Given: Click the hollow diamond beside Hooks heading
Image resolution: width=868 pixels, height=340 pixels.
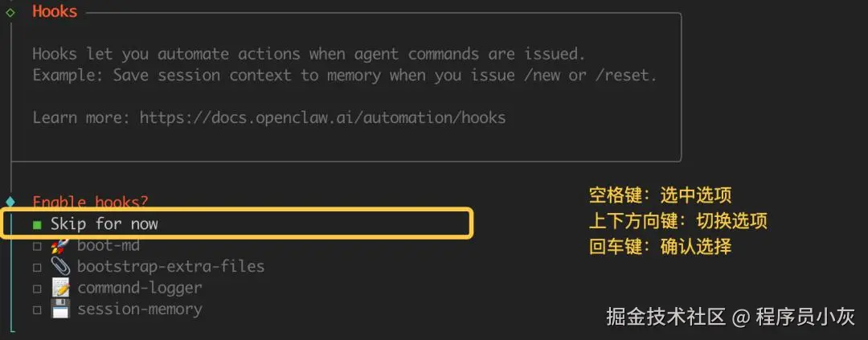Looking at the screenshot, I should 10,12.
